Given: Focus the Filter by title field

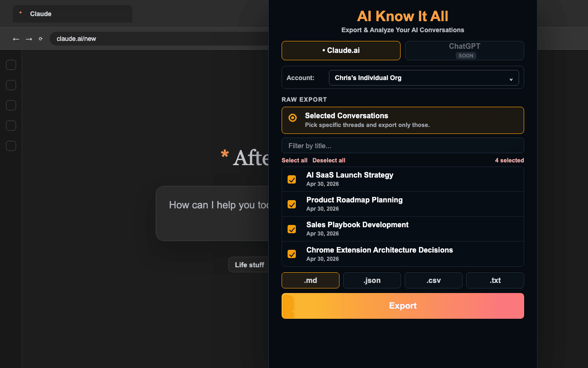Looking at the screenshot, I should tap(403, 145).
